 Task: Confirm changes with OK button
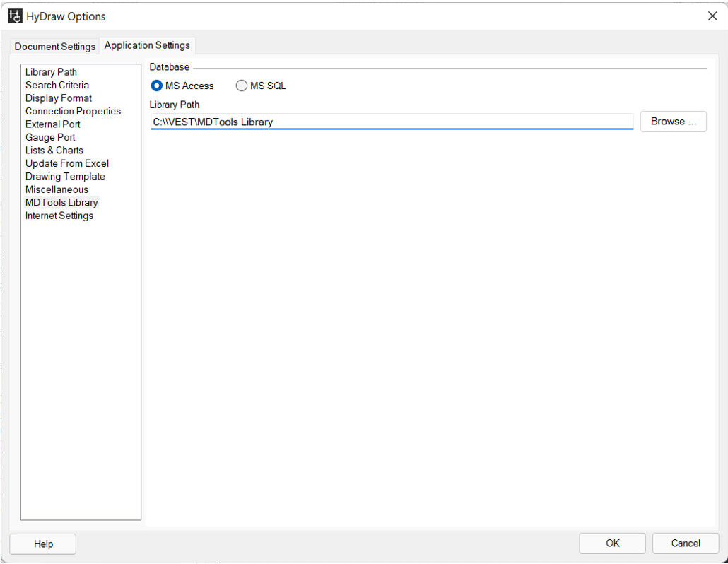click(612, 543)
